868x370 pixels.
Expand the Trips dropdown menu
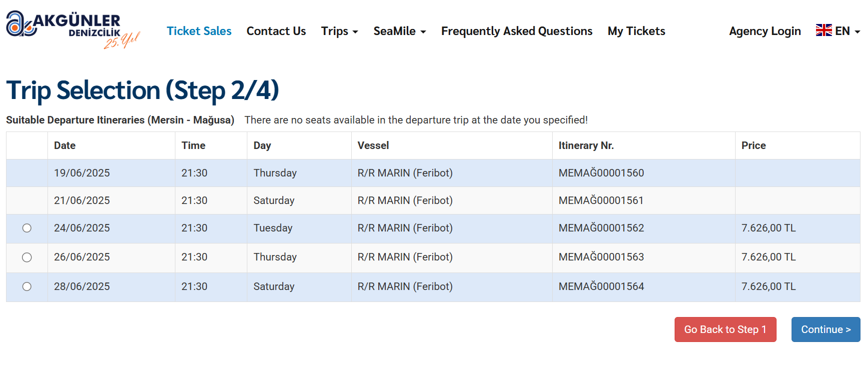coord(339,31)
